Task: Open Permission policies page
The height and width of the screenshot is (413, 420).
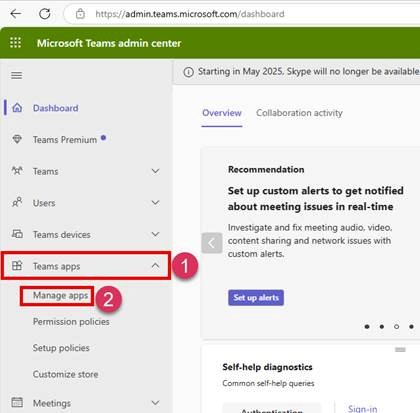Action: [x=71, y=322]
